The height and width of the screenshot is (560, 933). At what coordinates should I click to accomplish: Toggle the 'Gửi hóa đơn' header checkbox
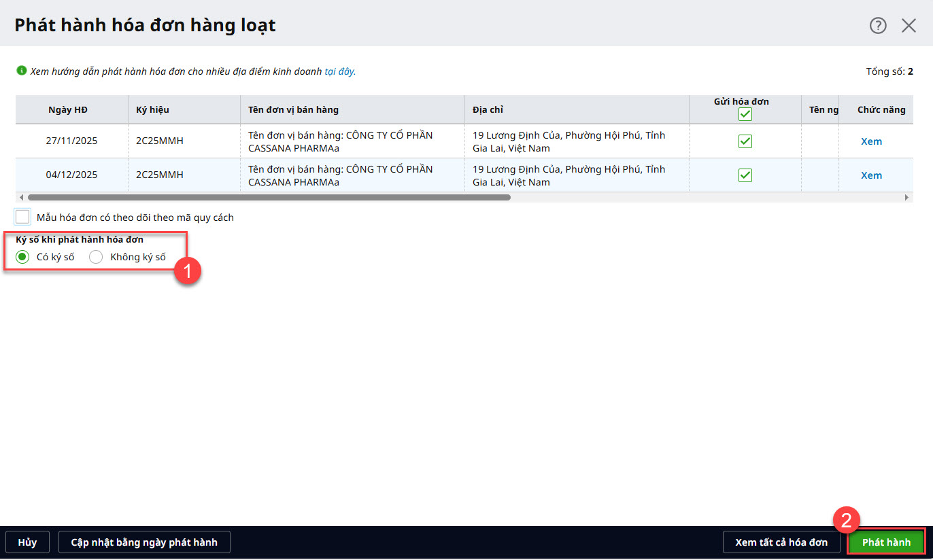[x=745, y=114]
